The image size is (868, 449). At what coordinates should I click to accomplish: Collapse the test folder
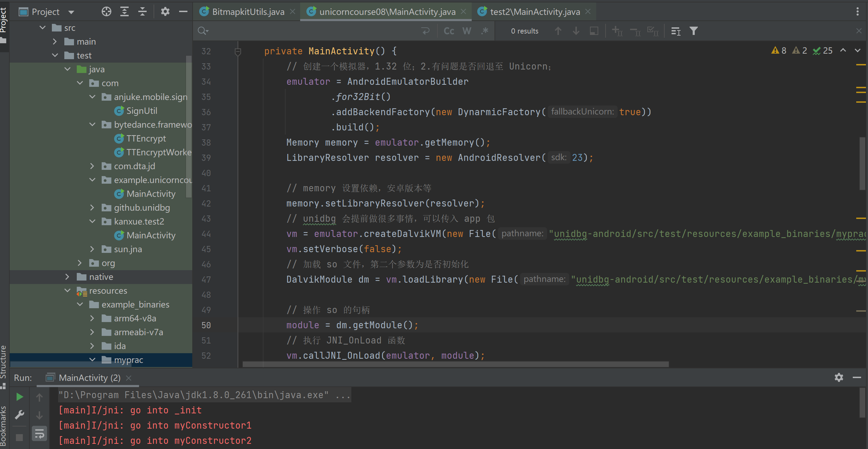(x=55, y=55)
